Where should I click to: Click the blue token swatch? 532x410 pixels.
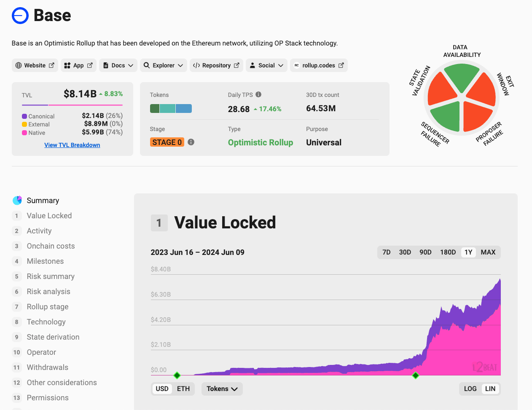[x=184, y=108]
